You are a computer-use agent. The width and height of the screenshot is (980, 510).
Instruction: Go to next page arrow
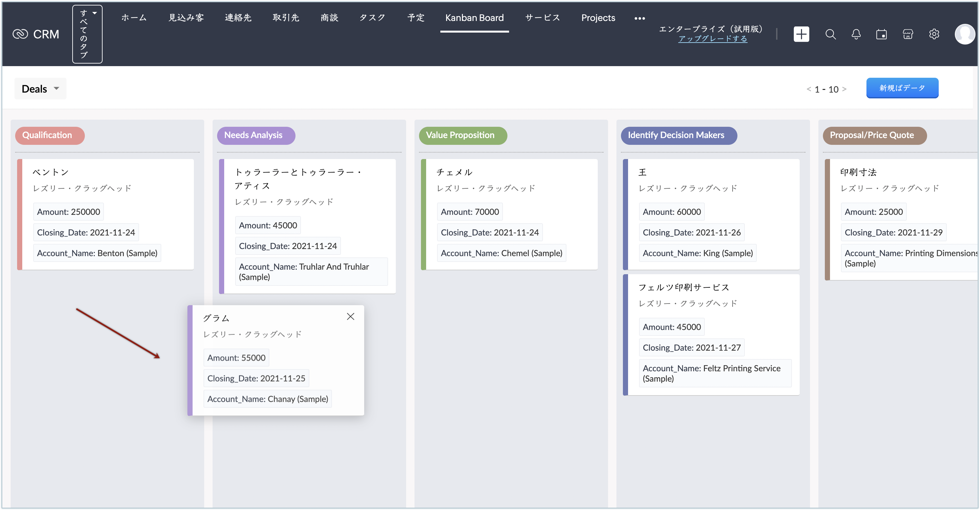[x=844, y=89]
